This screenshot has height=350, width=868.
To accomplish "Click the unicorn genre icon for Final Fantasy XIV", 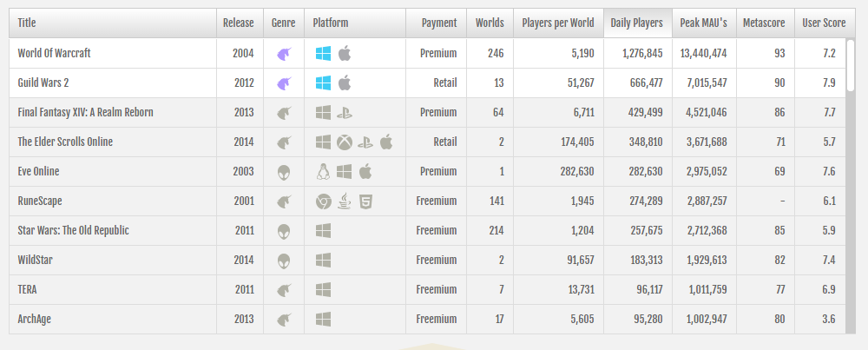I will click(284, 113).
